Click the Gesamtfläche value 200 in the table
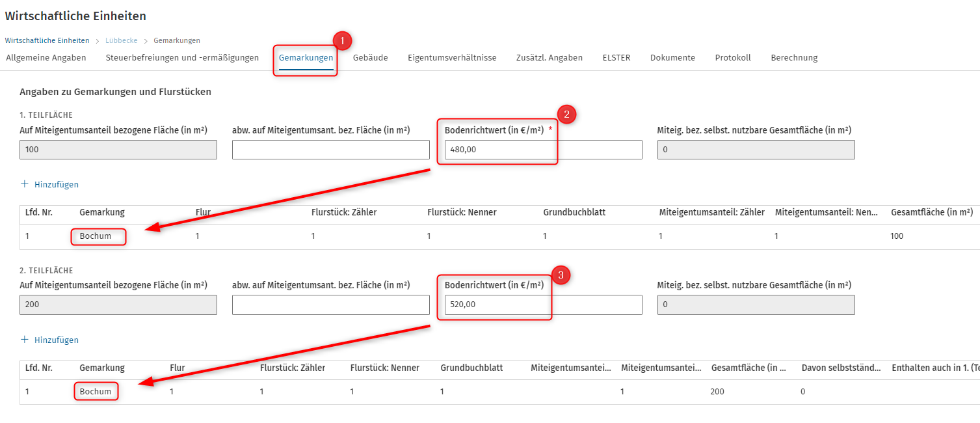 click(x=718, y=392)
